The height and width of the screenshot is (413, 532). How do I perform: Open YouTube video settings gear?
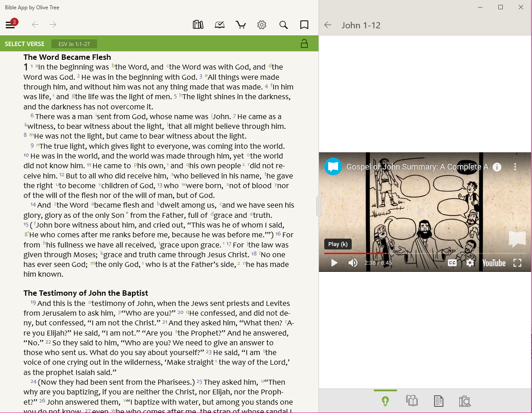[470, 263]
